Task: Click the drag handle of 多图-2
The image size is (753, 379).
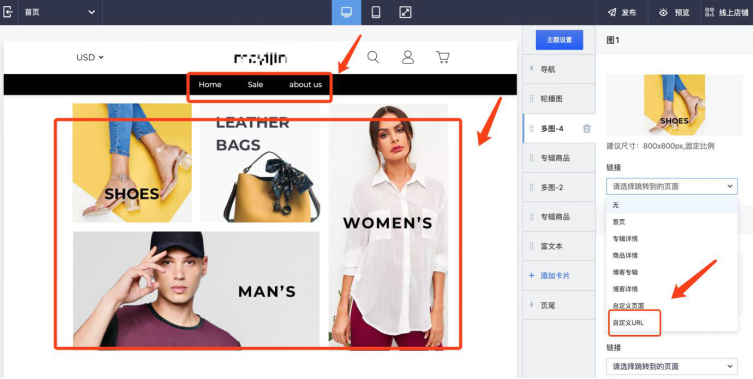Action: [x=531, y=187]
